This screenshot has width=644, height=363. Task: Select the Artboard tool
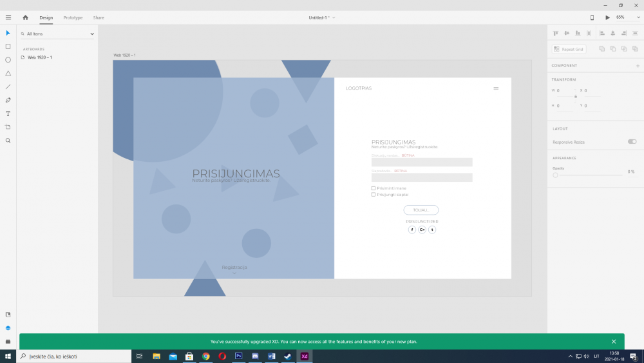pos(8,127)
